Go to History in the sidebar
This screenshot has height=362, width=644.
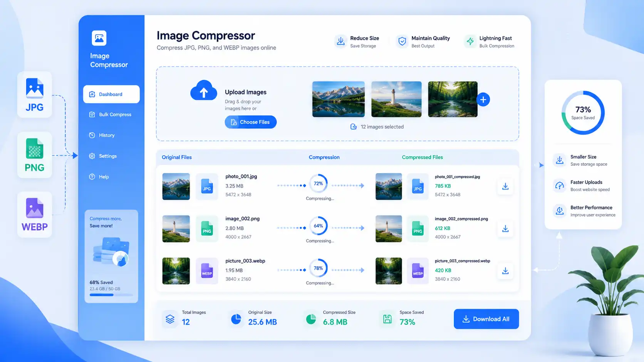(102, 135)
